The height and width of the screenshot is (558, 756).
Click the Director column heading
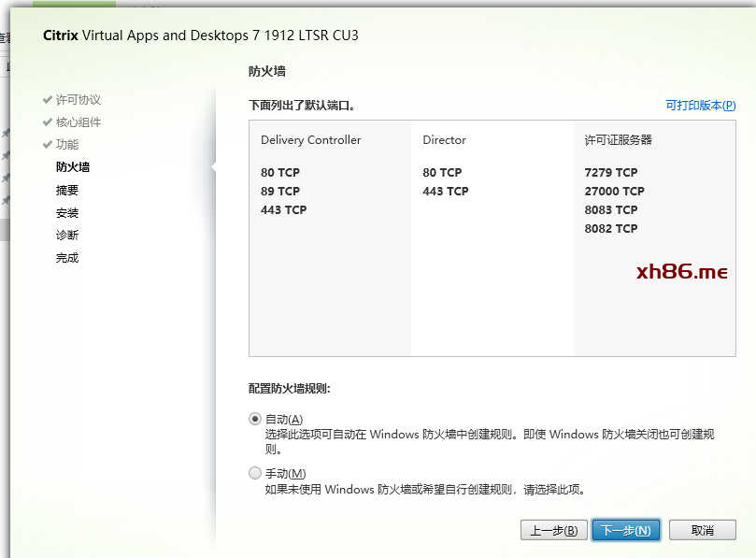pyautogui.click(x=445, y=140)
